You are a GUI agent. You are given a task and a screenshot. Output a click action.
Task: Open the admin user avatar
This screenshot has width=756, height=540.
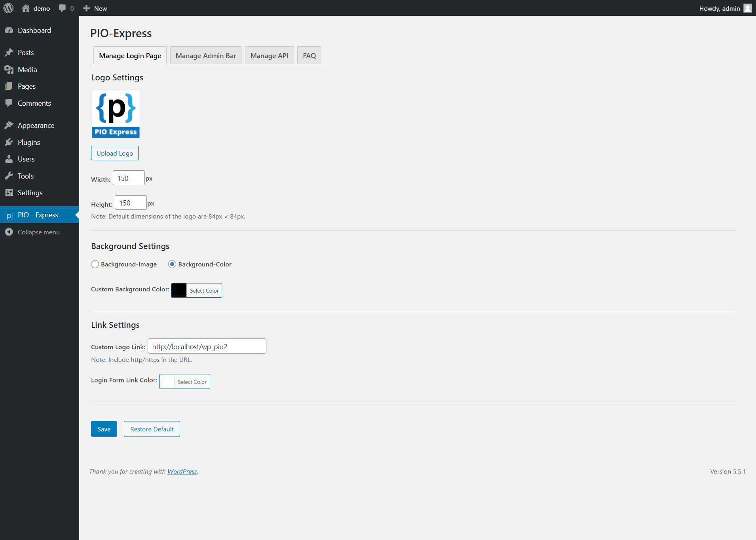(747, 8)
